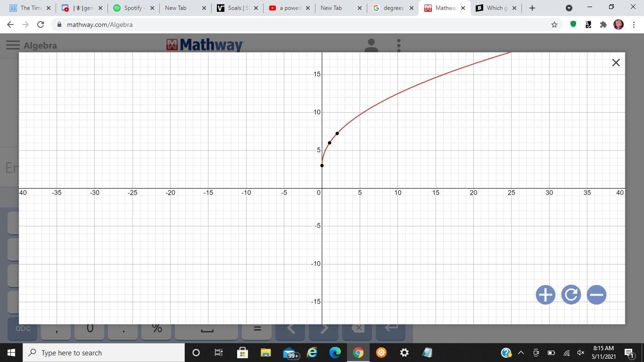Screen dimensions: 644x362
Task: Go forward in browser history
Action: click(x=25, y=25)
